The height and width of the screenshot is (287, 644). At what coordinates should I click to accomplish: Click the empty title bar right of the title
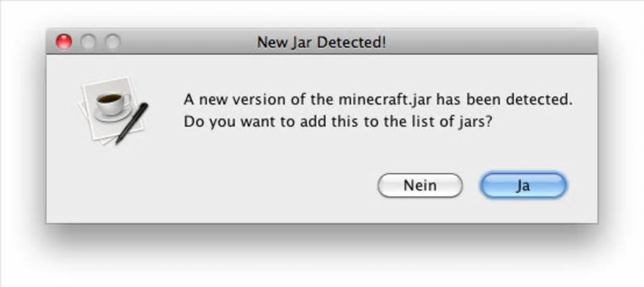click(x=492, y=42)
